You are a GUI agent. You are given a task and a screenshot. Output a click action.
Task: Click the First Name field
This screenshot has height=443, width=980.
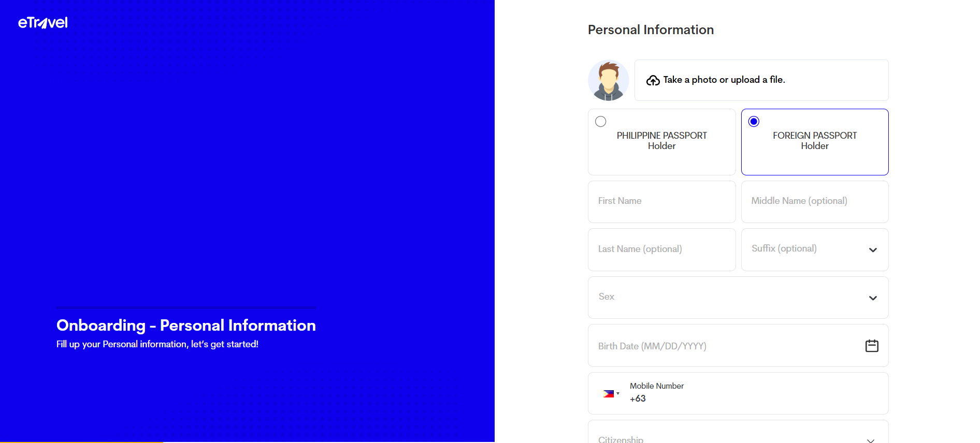[x=661, y=201]
